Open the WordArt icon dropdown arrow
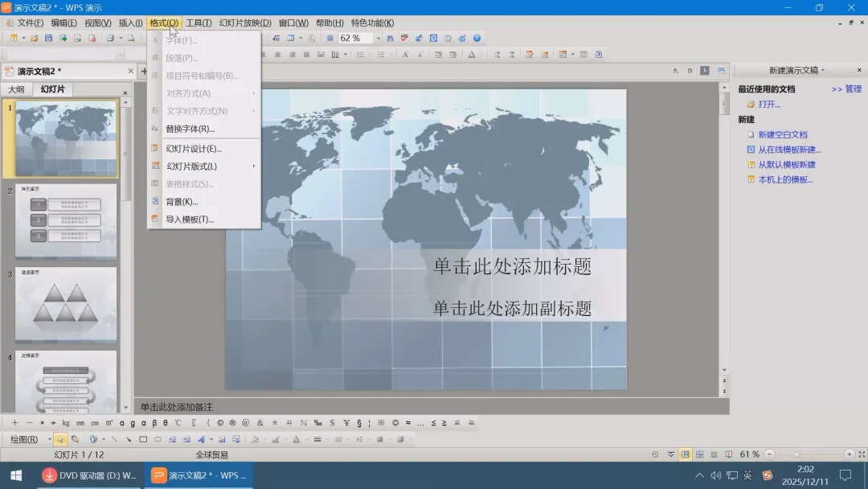 [x=211, y=439]
